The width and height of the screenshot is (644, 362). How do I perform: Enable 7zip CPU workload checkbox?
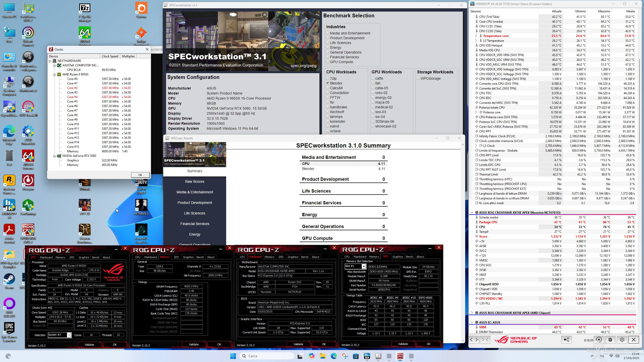(328, 78)
